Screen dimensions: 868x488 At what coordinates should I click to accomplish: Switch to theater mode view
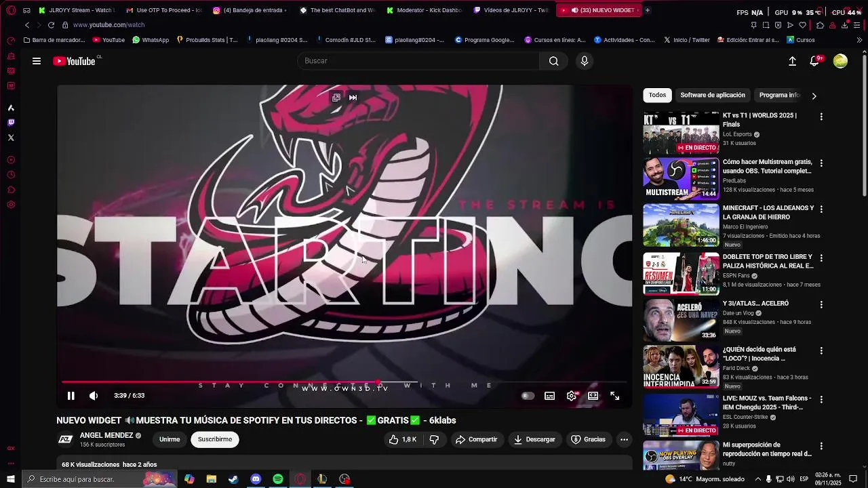pyautogui.click(x=593, y=396)
